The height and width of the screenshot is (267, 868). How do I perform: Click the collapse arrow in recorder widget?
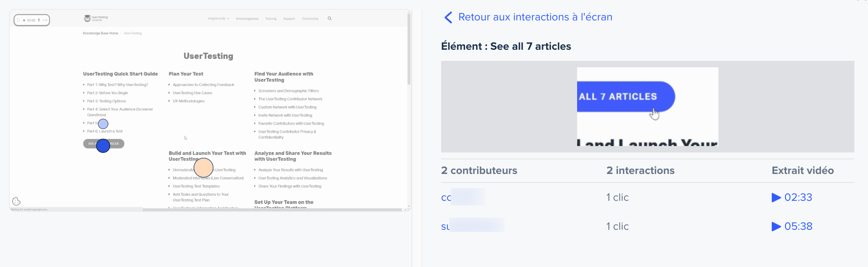(x=45, y=20)
